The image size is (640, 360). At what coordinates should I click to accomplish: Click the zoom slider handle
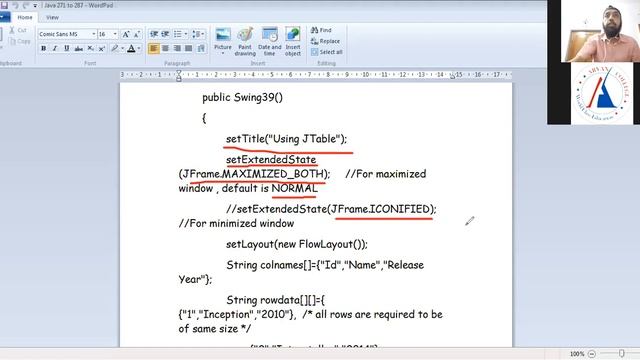621,353
